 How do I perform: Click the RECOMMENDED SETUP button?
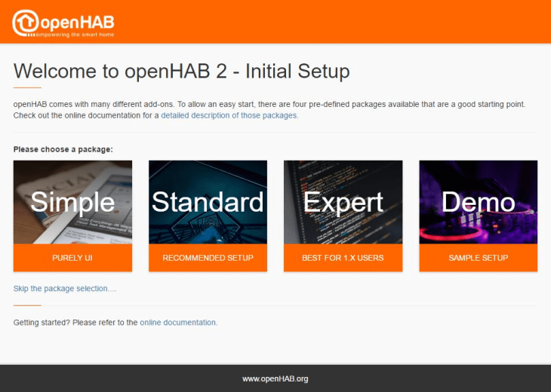click(x=208, y=258)
